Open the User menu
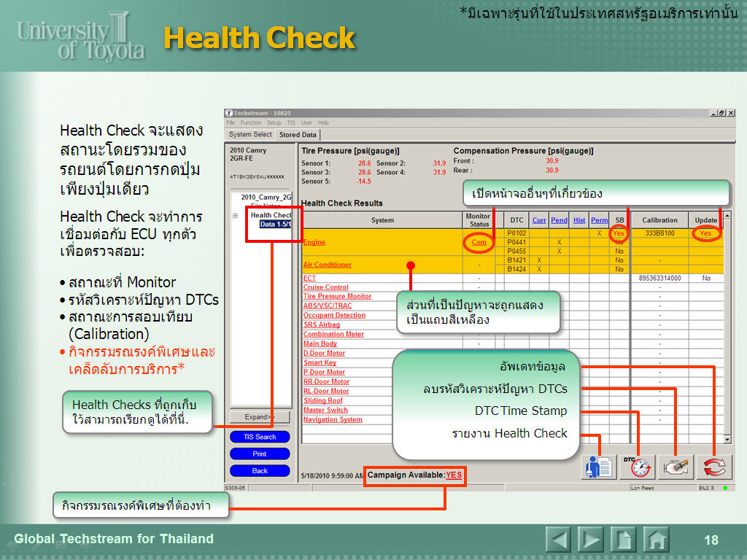Image resolution: width=747 pixels, height=560 pixels. 306,122
